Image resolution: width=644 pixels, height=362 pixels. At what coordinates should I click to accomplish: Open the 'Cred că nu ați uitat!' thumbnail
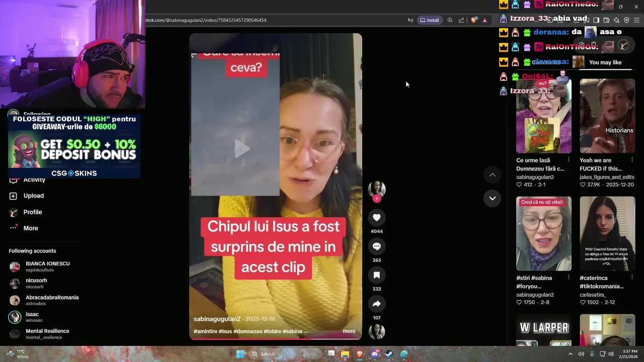[544, 234]
